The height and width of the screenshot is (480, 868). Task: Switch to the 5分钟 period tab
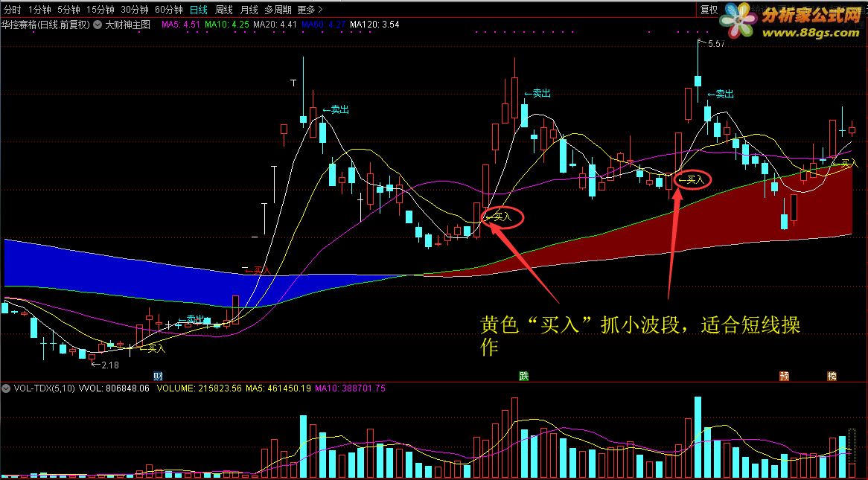point(68,10)
